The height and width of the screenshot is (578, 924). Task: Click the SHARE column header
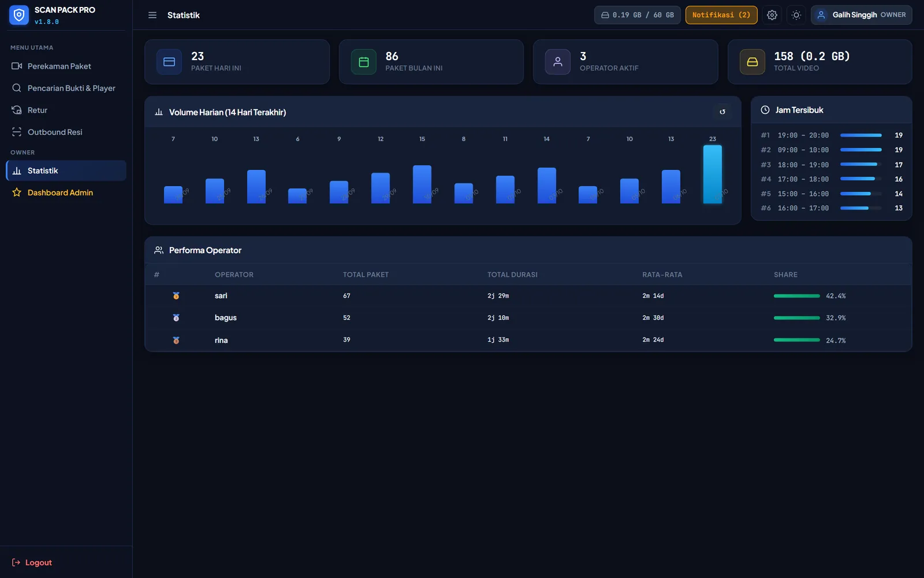click(785, 275)
